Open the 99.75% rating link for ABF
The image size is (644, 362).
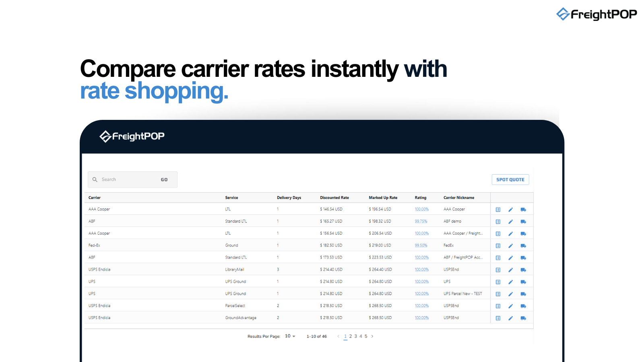coord(421,221)
